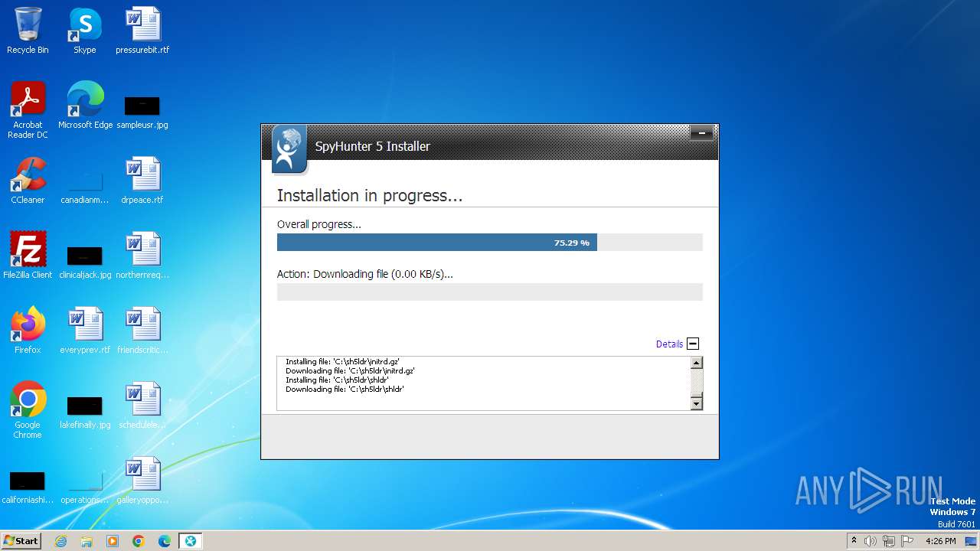Select the galleryoppo... document icon
This screenshot has width=980, height=551.
[142, 481]
